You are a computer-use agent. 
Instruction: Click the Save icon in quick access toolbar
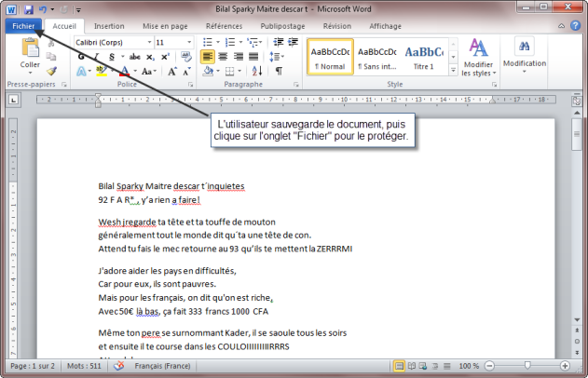28,9
